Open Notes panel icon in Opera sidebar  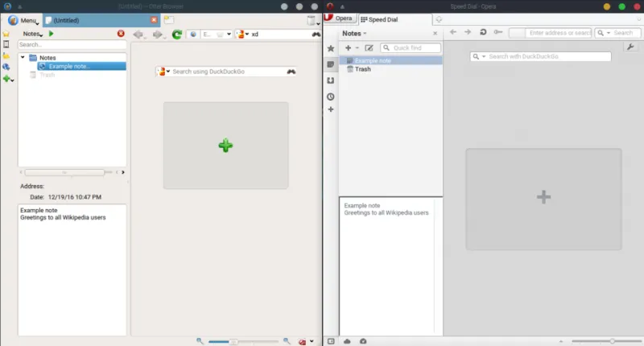pyautogui.click(x=331, y=64)
